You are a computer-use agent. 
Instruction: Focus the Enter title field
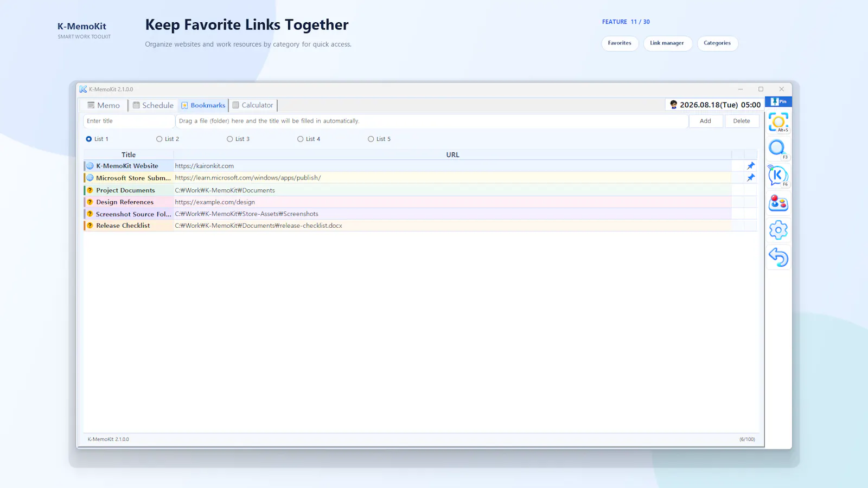tap(129, 121)
